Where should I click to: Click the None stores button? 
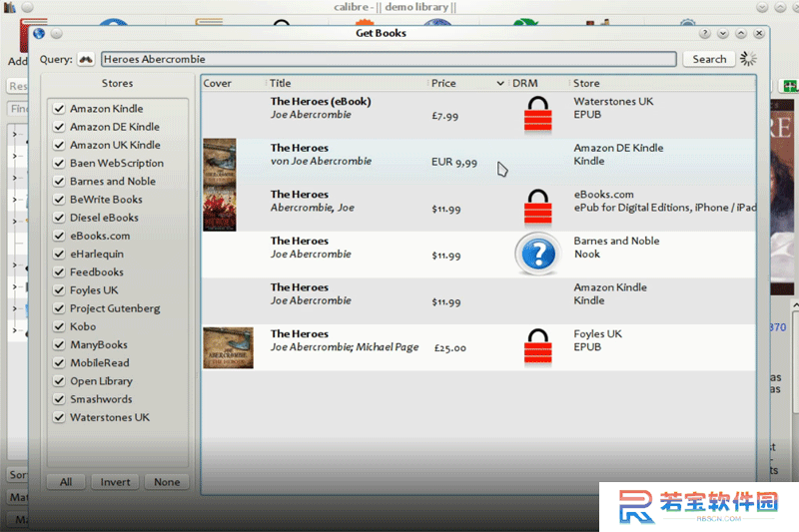tap(167, 482)
